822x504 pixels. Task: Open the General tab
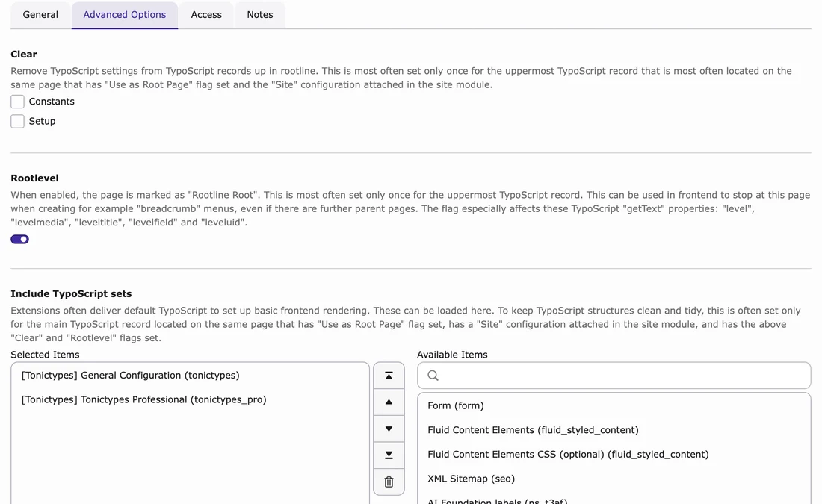tap(40, 15)
